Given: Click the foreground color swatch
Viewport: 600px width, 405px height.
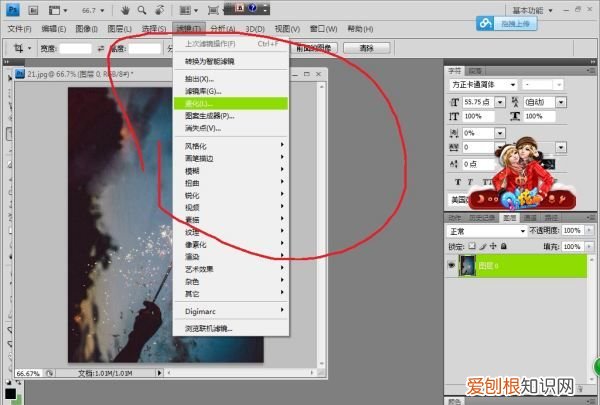Looking at the screenshot, I should pyautogui.click(x=10, y=394).
